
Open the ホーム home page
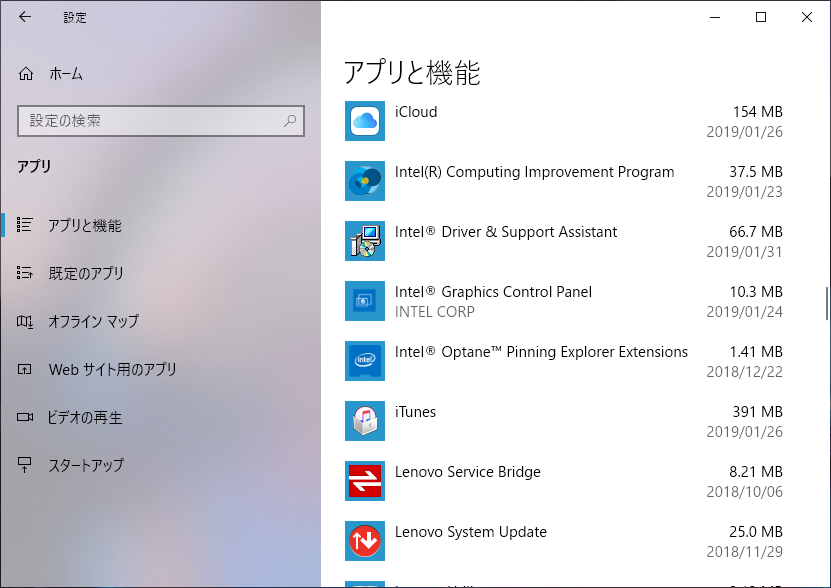(66, 74)
